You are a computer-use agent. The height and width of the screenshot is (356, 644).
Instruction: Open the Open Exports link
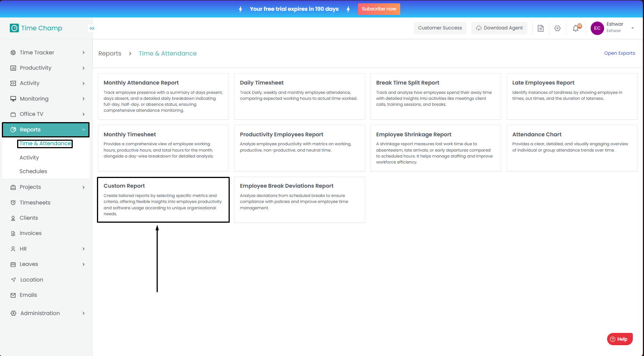click(x=619, y=53)
